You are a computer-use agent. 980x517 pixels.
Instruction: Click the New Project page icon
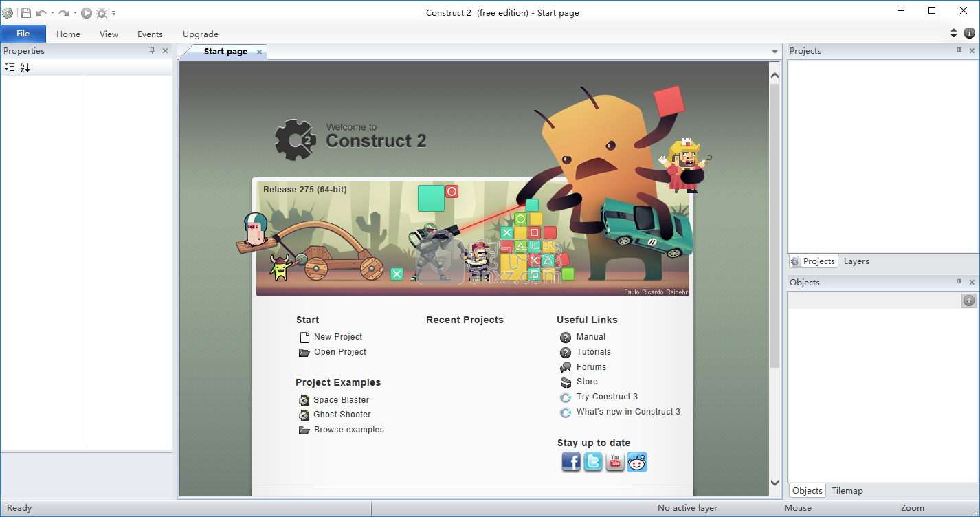click(x=304, y=338)
